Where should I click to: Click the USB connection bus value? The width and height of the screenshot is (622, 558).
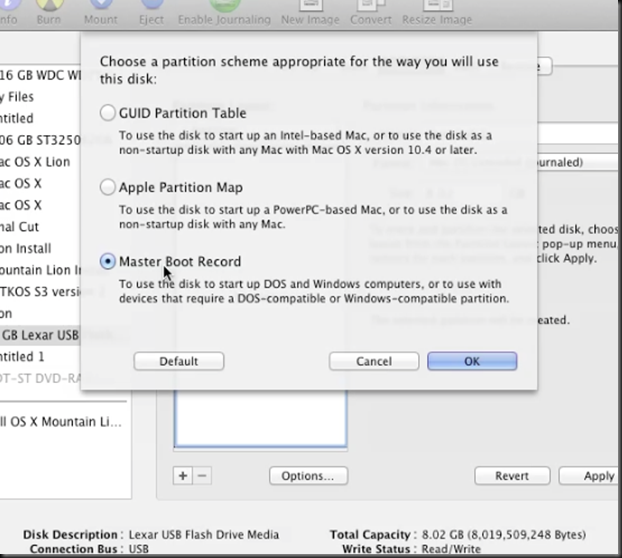pos(139,549)
